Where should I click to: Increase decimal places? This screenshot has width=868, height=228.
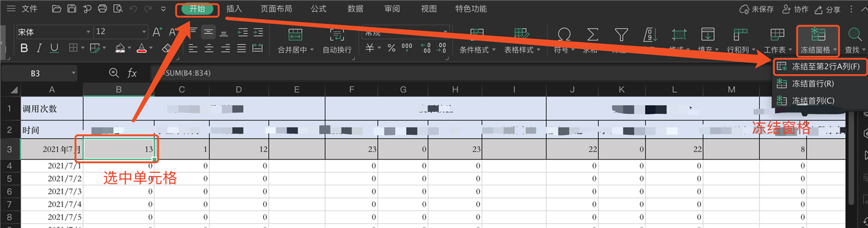(x=426, y=48)
